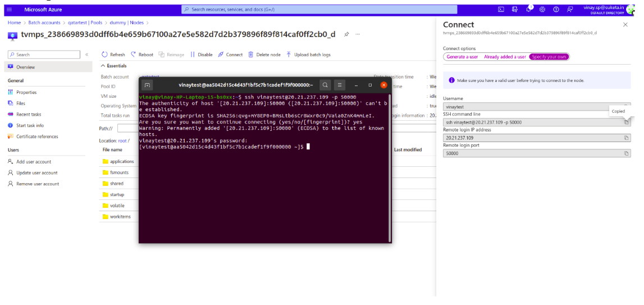Sort by the File name column header
The image size is (644, 305).
pos(112,149)
